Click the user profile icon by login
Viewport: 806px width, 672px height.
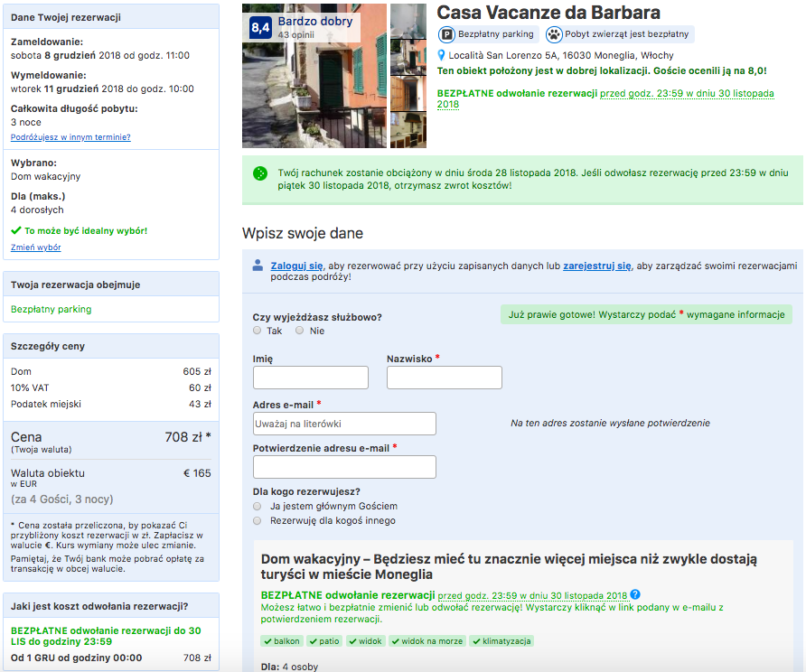[258, 266]
